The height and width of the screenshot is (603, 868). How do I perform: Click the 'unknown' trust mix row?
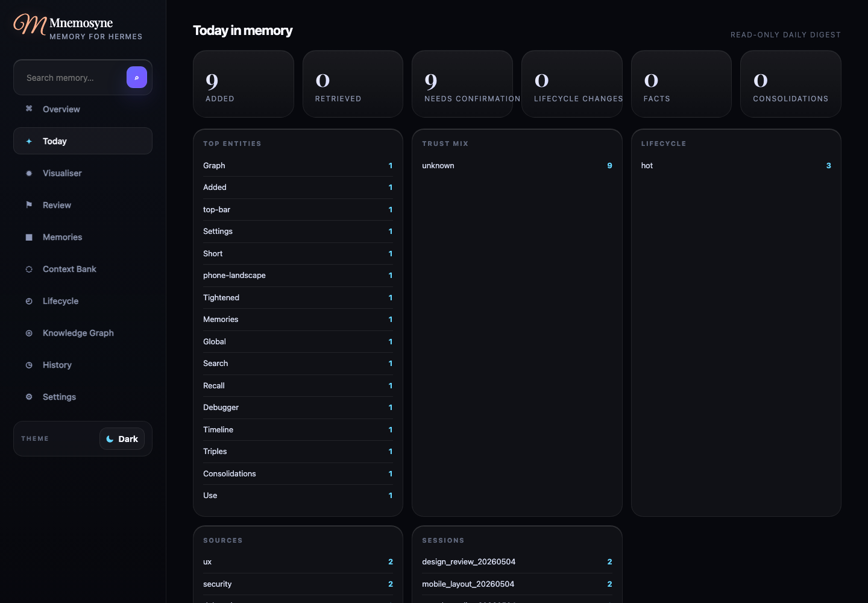click(517, 166)
